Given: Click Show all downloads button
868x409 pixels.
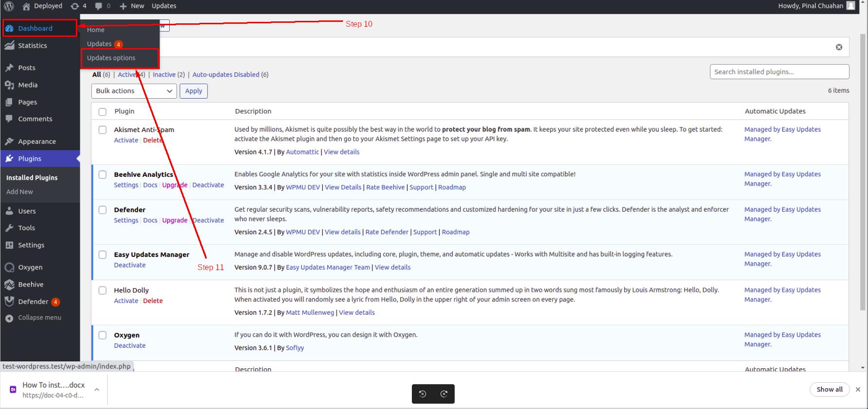Looking at the screenshot, I should point(830,390).
